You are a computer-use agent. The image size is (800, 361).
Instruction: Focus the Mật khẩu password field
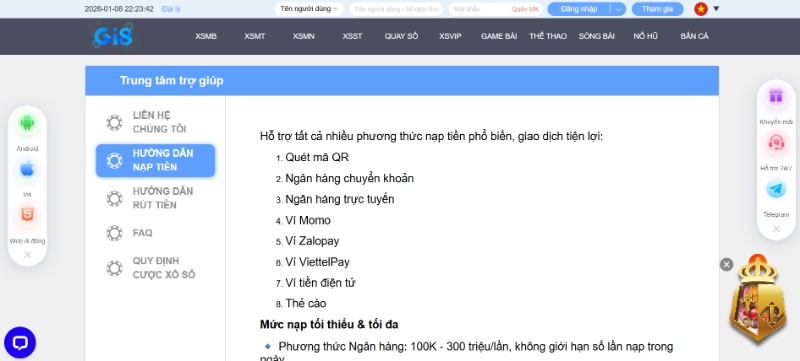tap(480, 9)
